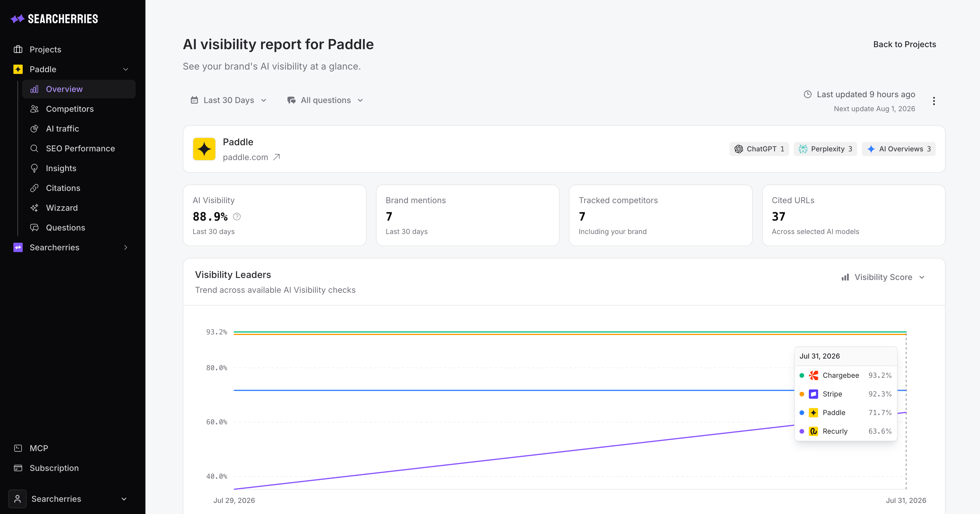Open the MCP page
This screenshot has height=514, width=980.
pos(72,448)
